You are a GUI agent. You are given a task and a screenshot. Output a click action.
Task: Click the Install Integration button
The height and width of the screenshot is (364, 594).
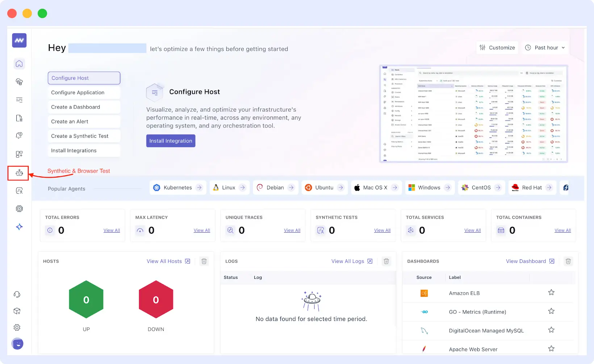171,141
